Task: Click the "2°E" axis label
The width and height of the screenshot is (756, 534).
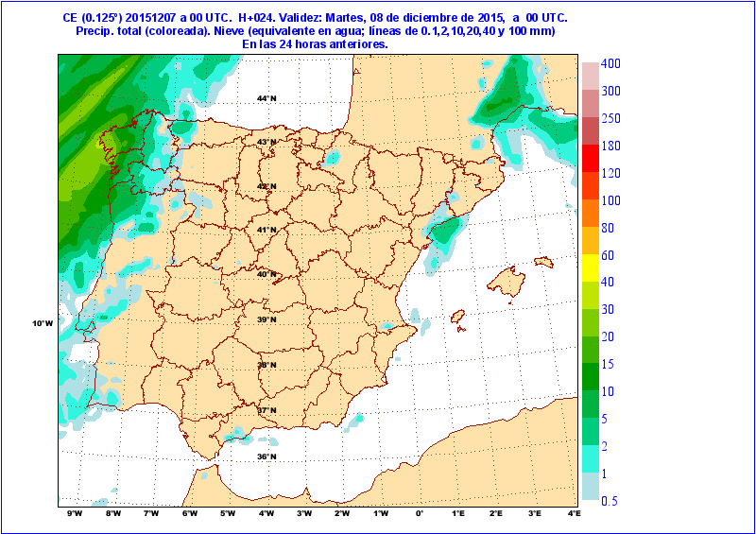Action: [x=496, y=514]
